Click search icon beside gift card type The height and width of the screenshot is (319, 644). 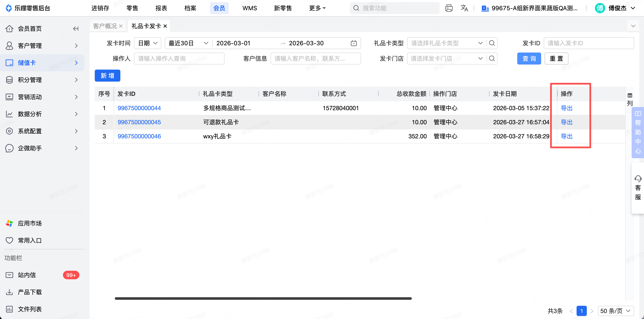[x=492, y=43]
